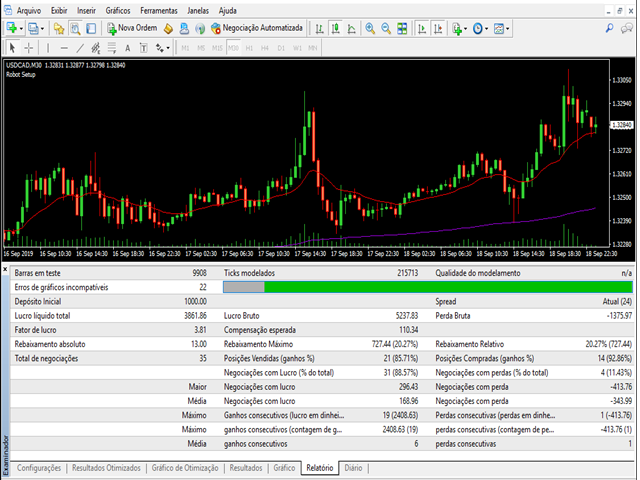Toggle chart auto scroll icon
This screenshot has height=480, width=640.
[422, 28]
